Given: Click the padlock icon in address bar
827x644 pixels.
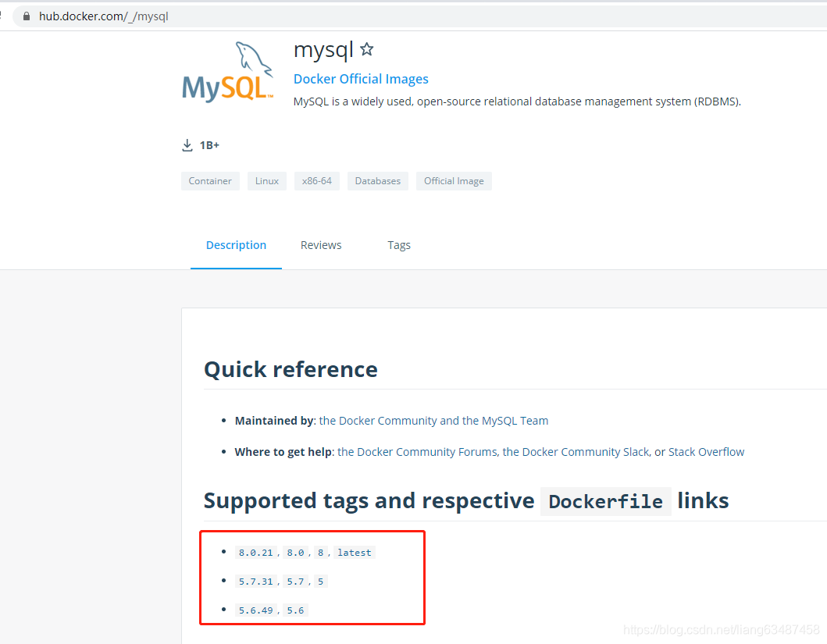Looking at the screenshot, I should (x=27, y=16).
